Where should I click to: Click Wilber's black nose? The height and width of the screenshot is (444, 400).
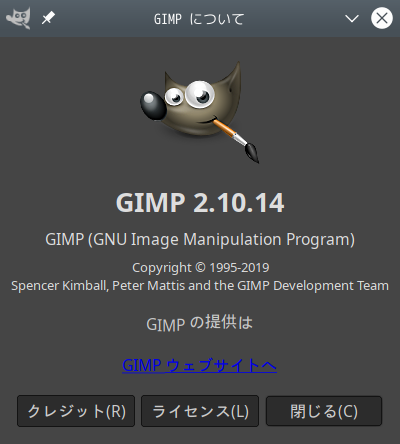[x=153, y=105]
